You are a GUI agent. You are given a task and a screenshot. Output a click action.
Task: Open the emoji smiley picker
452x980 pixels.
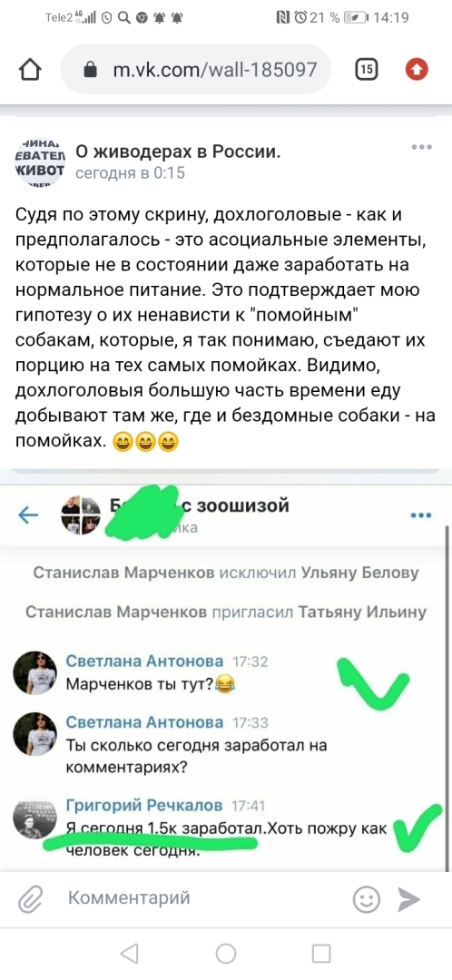tap(367, 899)
